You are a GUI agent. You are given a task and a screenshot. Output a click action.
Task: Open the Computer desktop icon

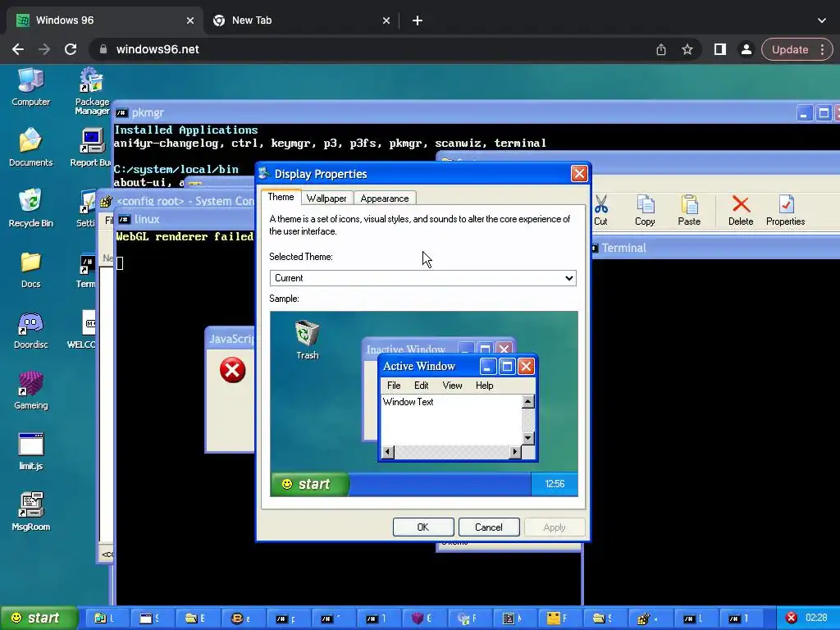[30, 87]
